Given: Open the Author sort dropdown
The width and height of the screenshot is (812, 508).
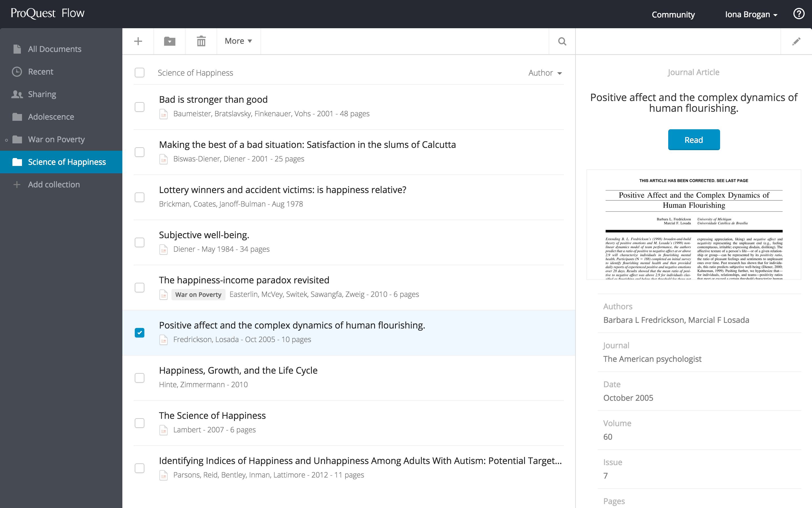Looking at the screenshot, I should [x=545, y=73].
